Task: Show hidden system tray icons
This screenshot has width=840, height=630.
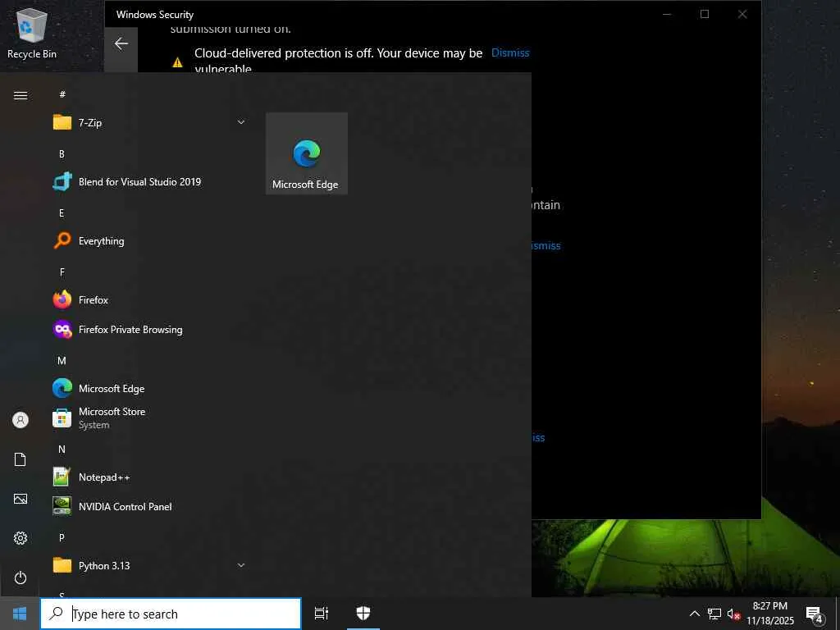Action: tap(694, 614)
